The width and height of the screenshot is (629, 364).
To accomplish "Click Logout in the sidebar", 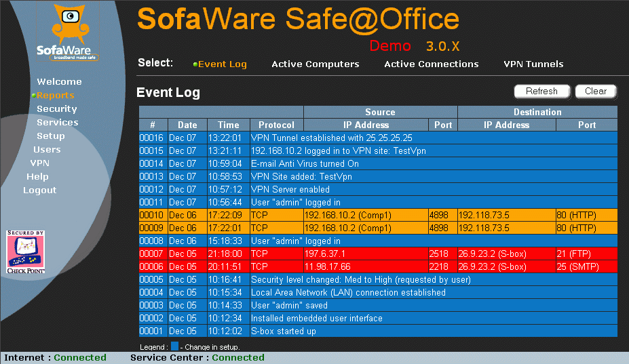I will pyautogui.click(x=40, y=190).
